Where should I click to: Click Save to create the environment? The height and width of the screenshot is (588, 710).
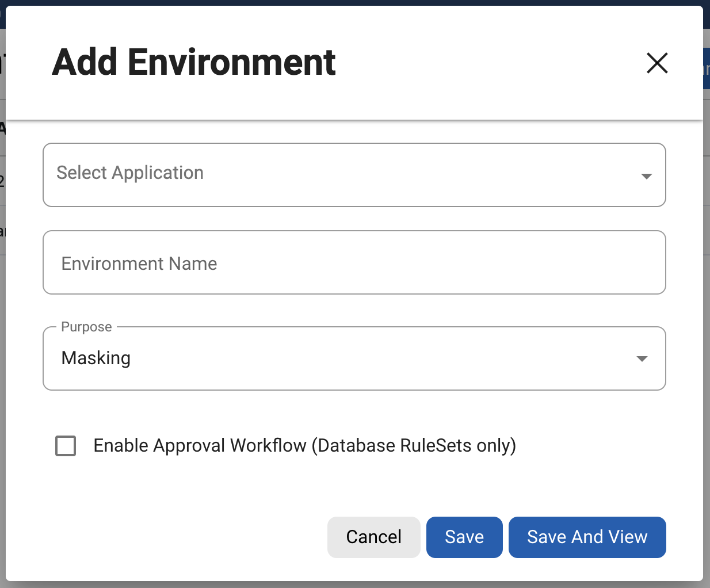(x=464, y=537)
